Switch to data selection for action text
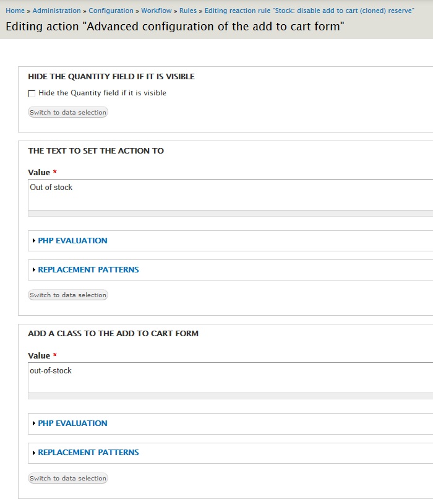The height and width of the screenshot is (504, 433). pos(67,295)
